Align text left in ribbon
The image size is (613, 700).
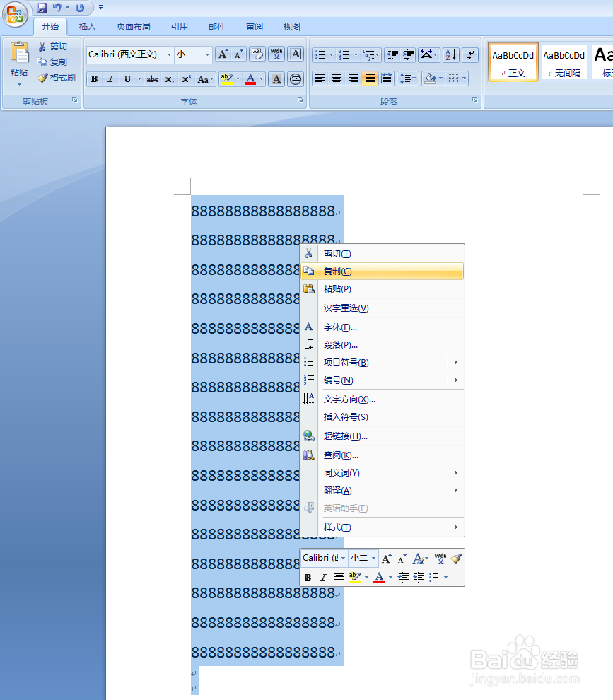pyautogui.click(x=320, y=79)
